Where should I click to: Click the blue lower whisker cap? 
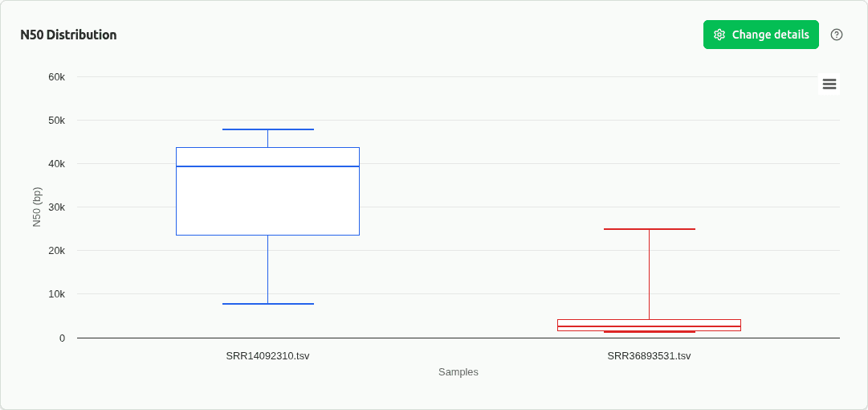pos(267,304)
